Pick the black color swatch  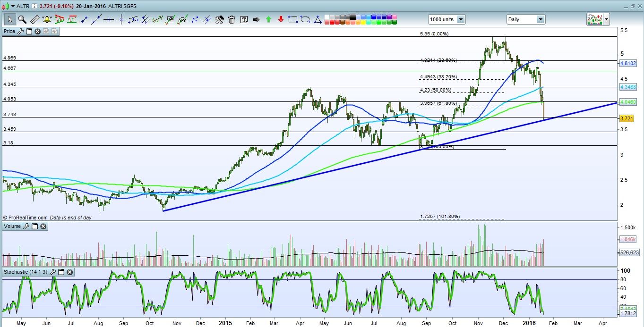(352, 17)
